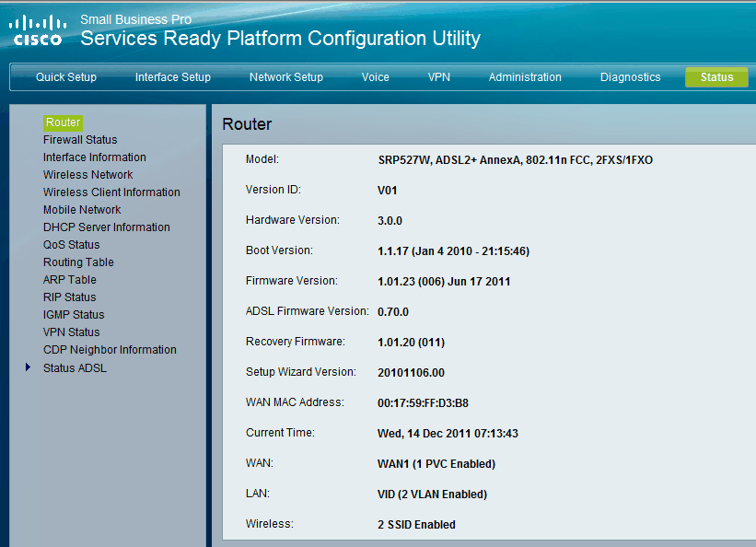The height and width of the screenshot is (547, 756).
Task: Click Setup Wizard Version value 20101106.00
Action: 411,373
